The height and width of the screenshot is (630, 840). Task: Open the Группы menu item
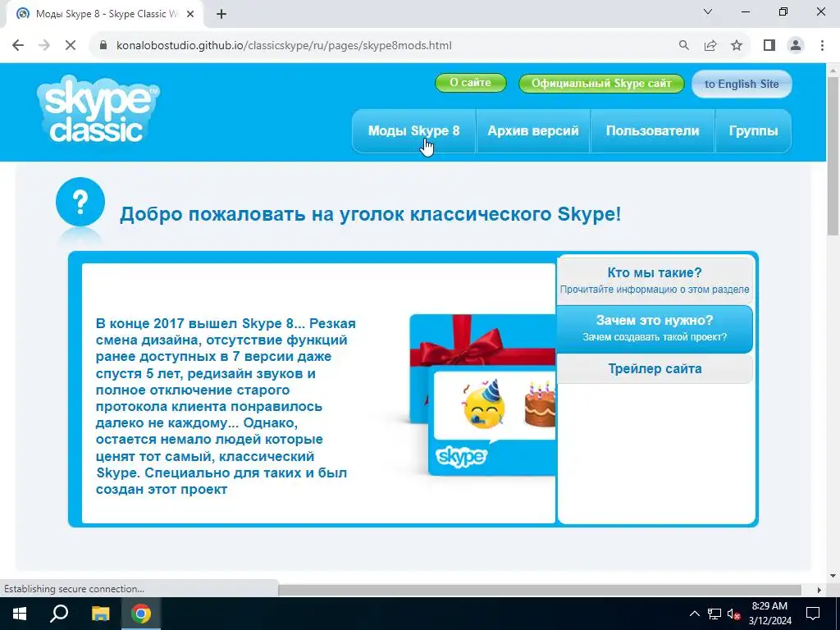pos(753,131)
